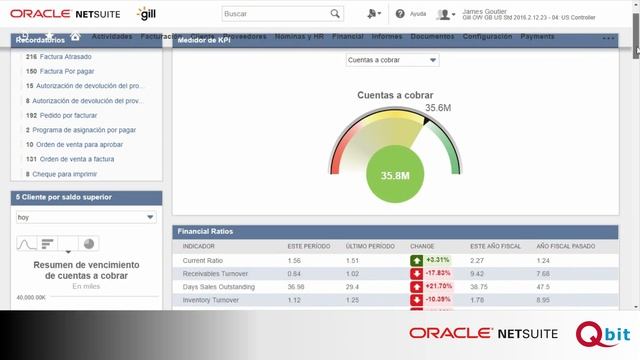Open Actividades menu
Image resolution: width=640 pixels, height=360 pixels.
point(112,36)
